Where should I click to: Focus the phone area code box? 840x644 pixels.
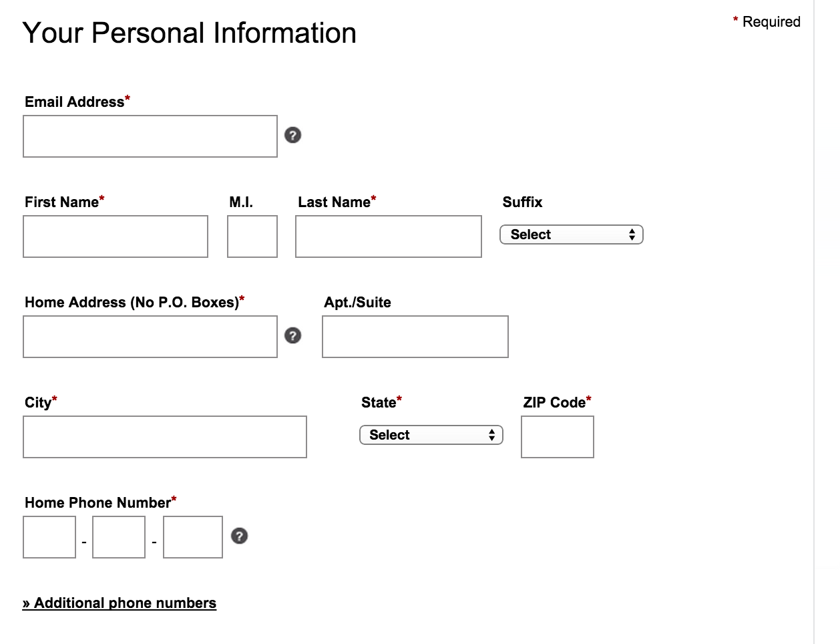pyautogui.click(x=49, y=537)
